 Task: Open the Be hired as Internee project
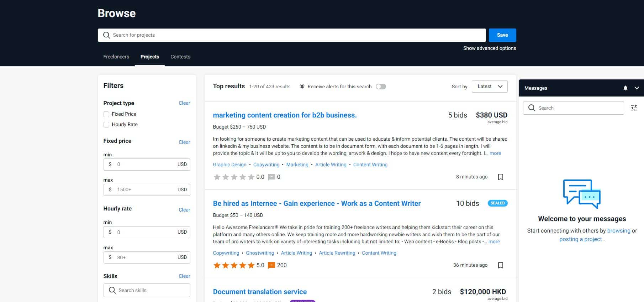(317, 203)
